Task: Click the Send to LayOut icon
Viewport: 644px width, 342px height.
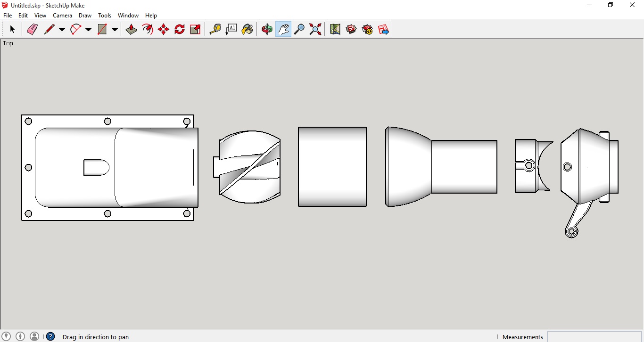Action: 383,29
